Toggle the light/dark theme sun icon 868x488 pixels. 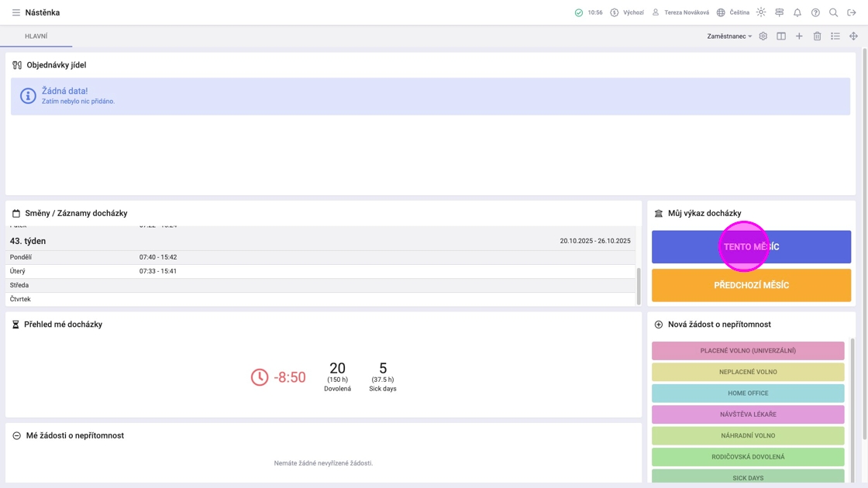point(761,12)
